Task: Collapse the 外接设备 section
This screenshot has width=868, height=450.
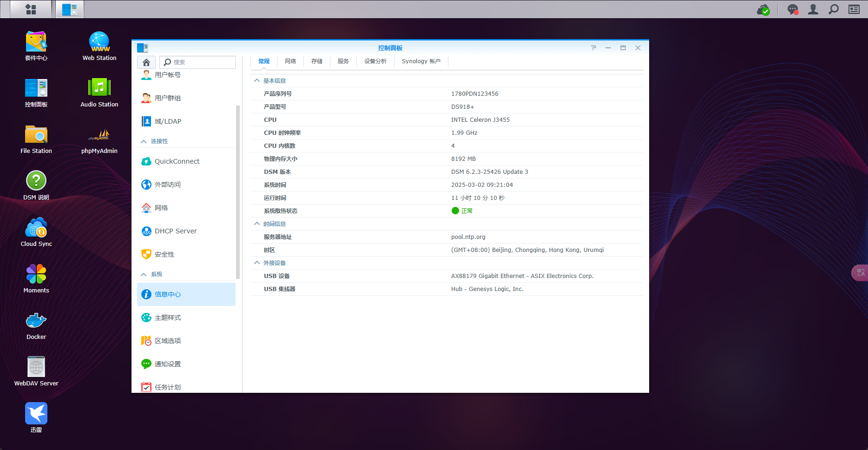Action: [257, 263]
